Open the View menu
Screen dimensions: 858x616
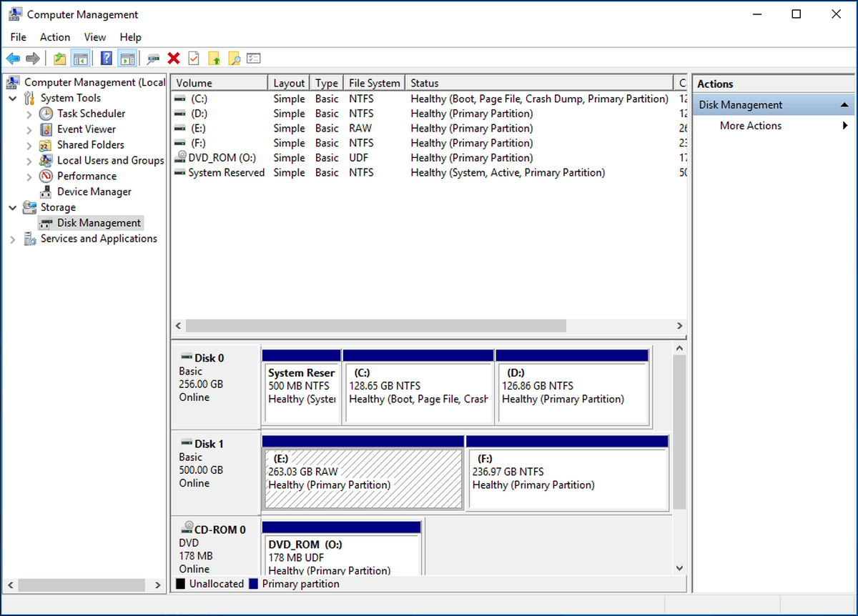tap(95, 37)
